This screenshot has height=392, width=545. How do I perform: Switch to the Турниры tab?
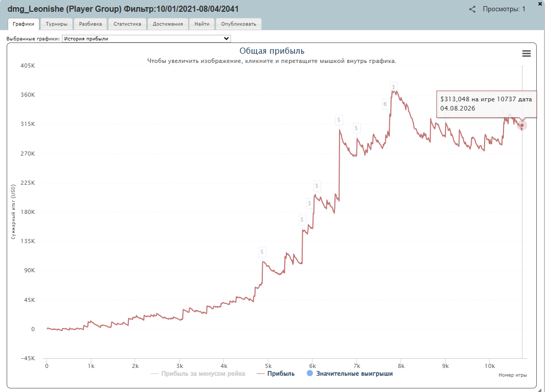57,24
